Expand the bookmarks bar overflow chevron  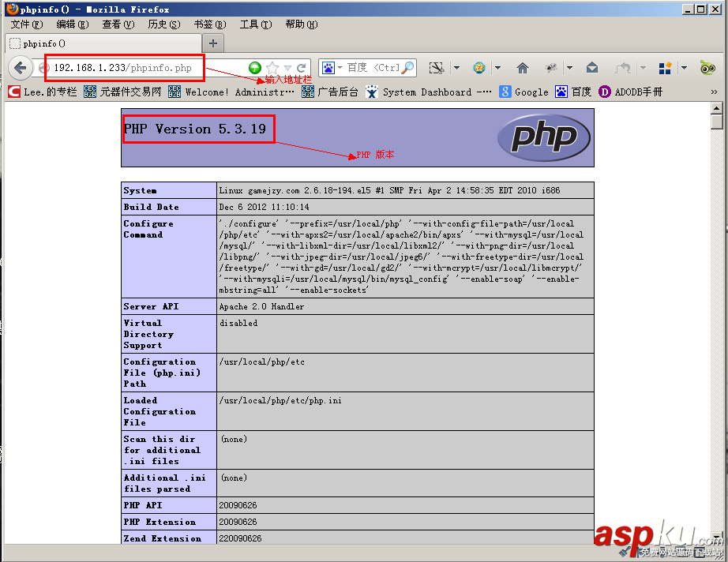[715, 92]
